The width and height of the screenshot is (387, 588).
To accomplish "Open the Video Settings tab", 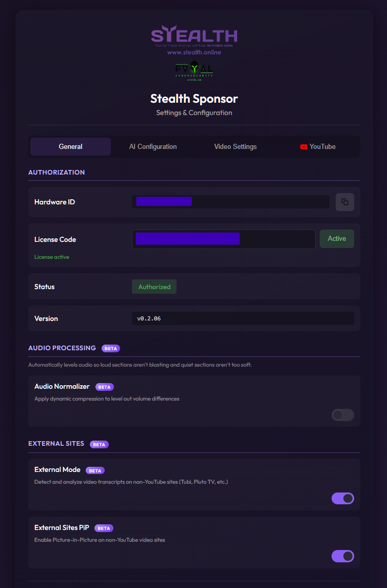I will tap(235, 147).
